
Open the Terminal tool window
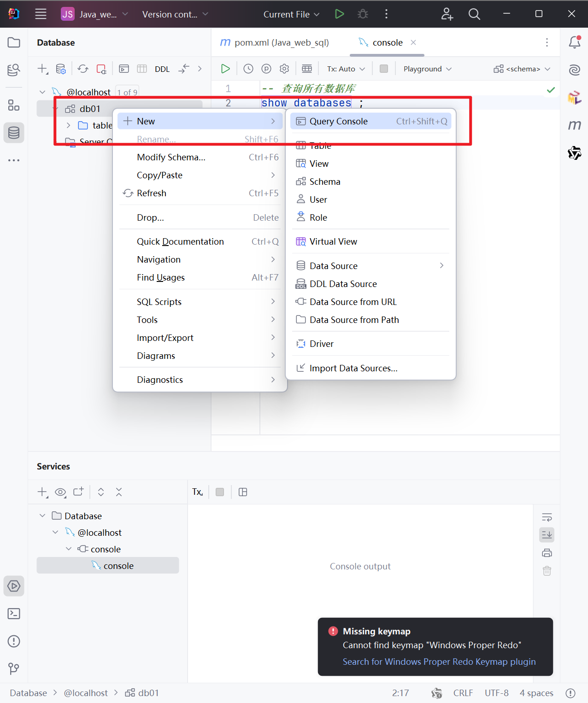pyautogui.click(x=14, y=614)
